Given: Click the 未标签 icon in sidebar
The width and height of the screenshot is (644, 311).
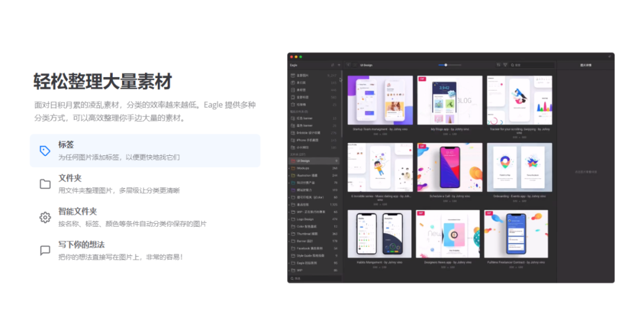Looking at the screenshot, I should (x=293, y=90).
